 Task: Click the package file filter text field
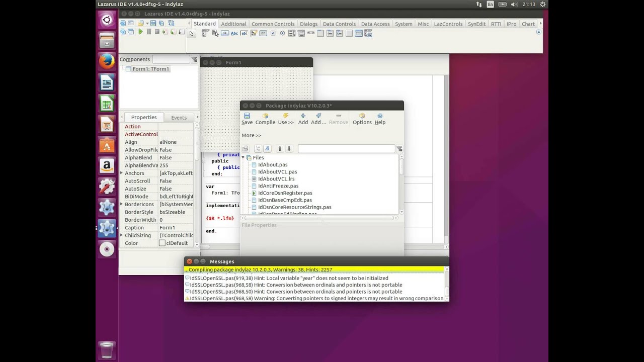pyautogui.click(x=346, y=149)
